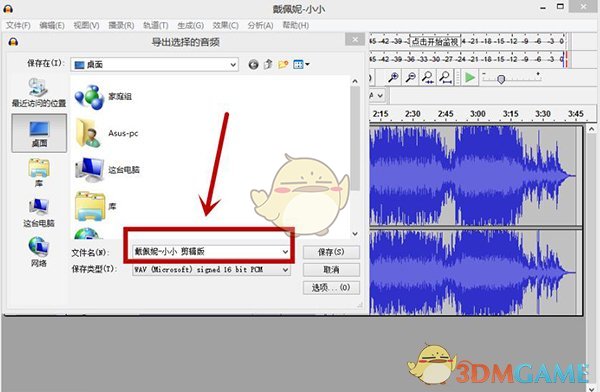Open the 分析(A) menu
This screenshot has width=600, height=392.
[x=260, y=25]
